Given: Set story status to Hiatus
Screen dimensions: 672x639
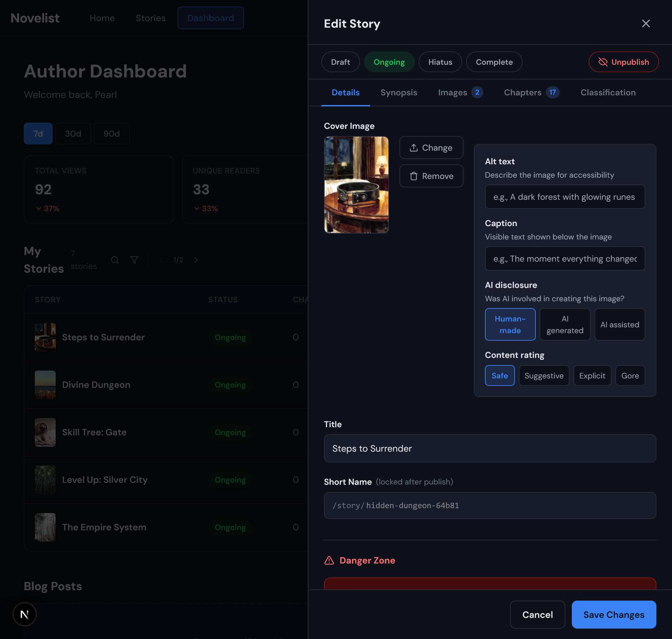Looking at the screenshot, I should point(440,62).
